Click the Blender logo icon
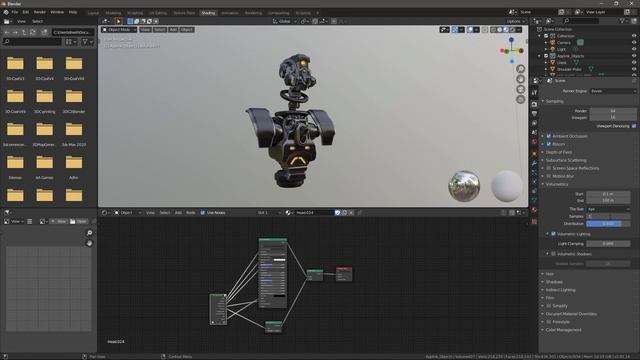The image size is (640, 360). pos(6,12)
